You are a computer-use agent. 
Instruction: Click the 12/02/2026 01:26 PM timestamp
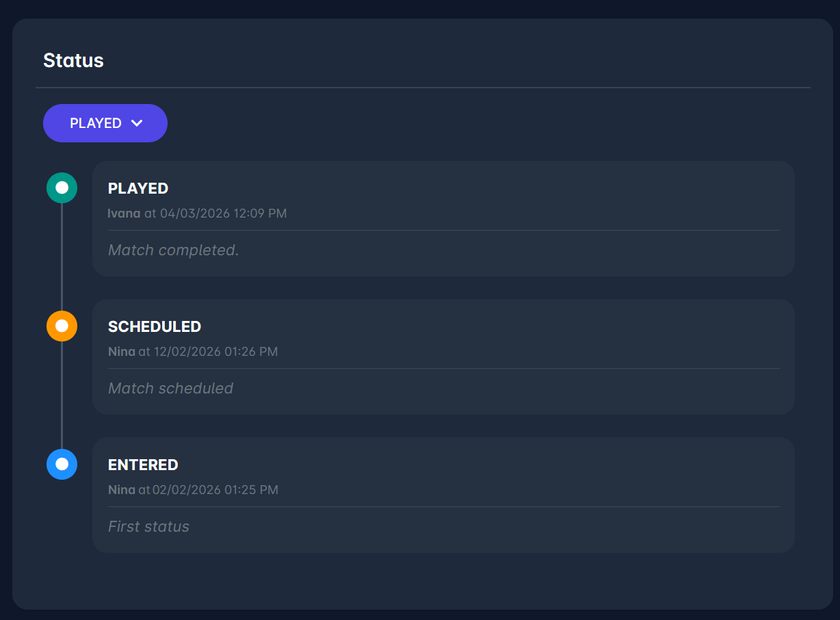(x=215, y=352)
